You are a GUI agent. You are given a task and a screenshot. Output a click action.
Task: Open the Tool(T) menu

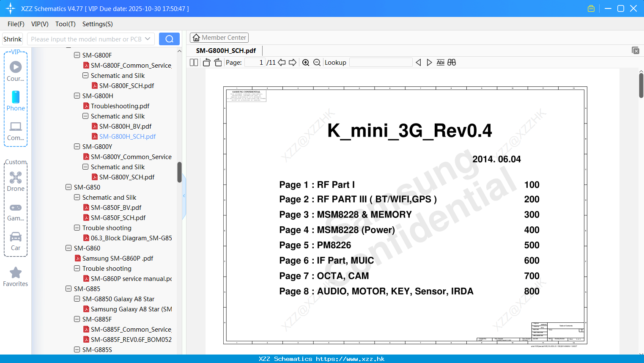coord(66,24)
